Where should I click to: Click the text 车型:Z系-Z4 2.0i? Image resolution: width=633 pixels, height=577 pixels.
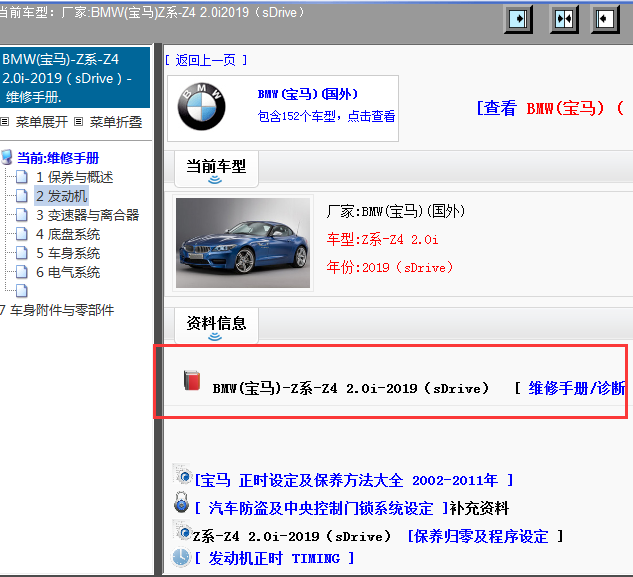pyautogui.click(x=382, y=239)
